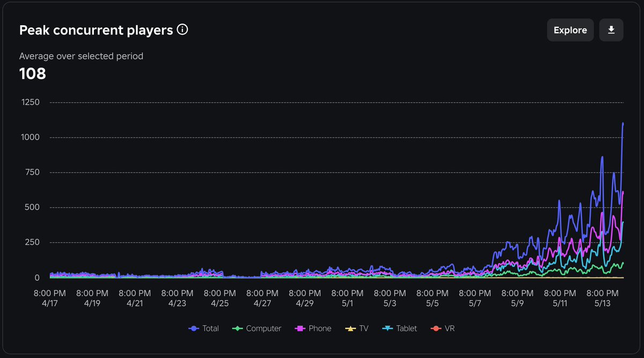Viewport: 644px width, 358px height.
Task: Click the 8:00 PM 5/13 axis label
Action: coord(602,298)
